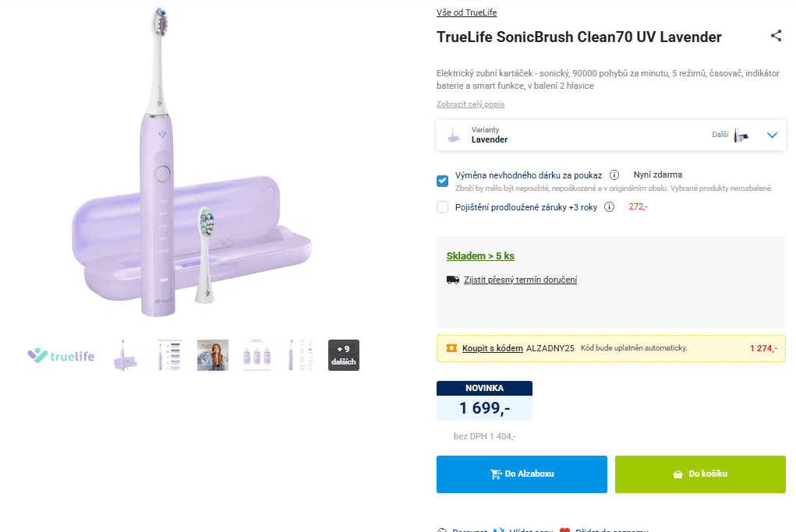The image size is (796, 532).
Task: Select the thumbnail showing the woman
Action: tap(212, 354)
